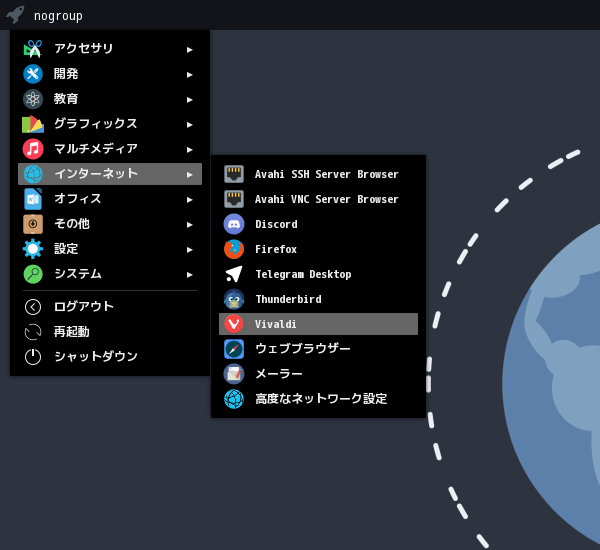Launch Avahi VNC Server Browser
Viewport: 600px width, 550px height.
(318, 199)
